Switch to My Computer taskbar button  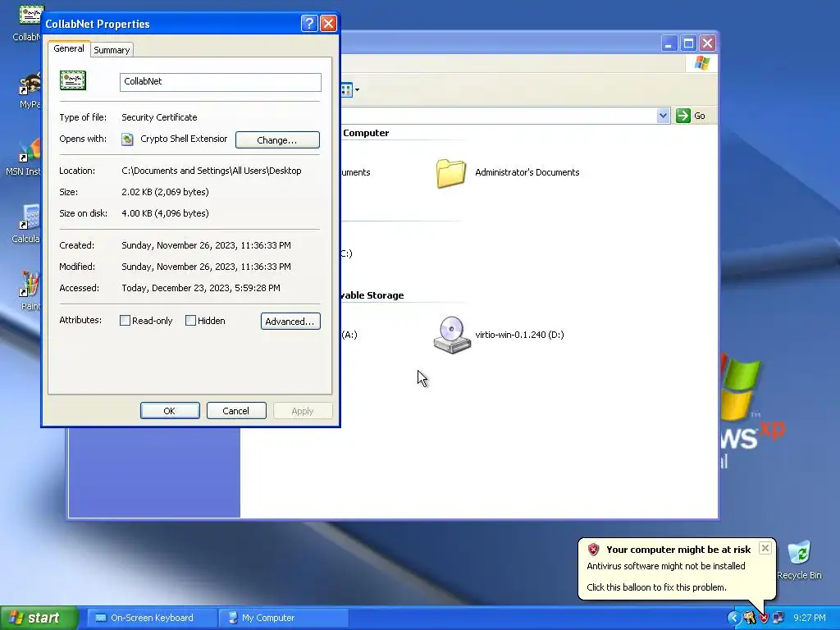pos(283,618)
